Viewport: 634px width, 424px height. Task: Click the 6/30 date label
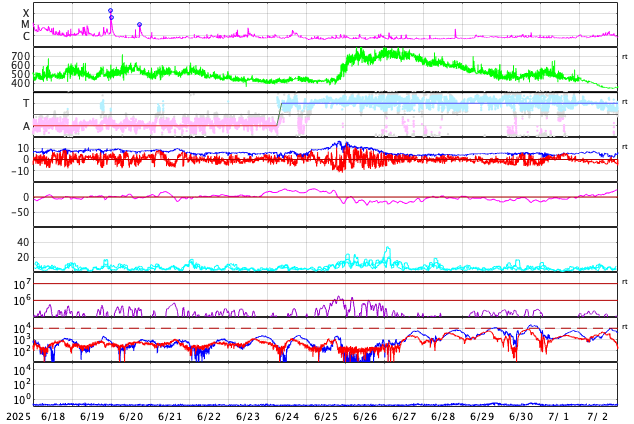(x=521, y=416)
